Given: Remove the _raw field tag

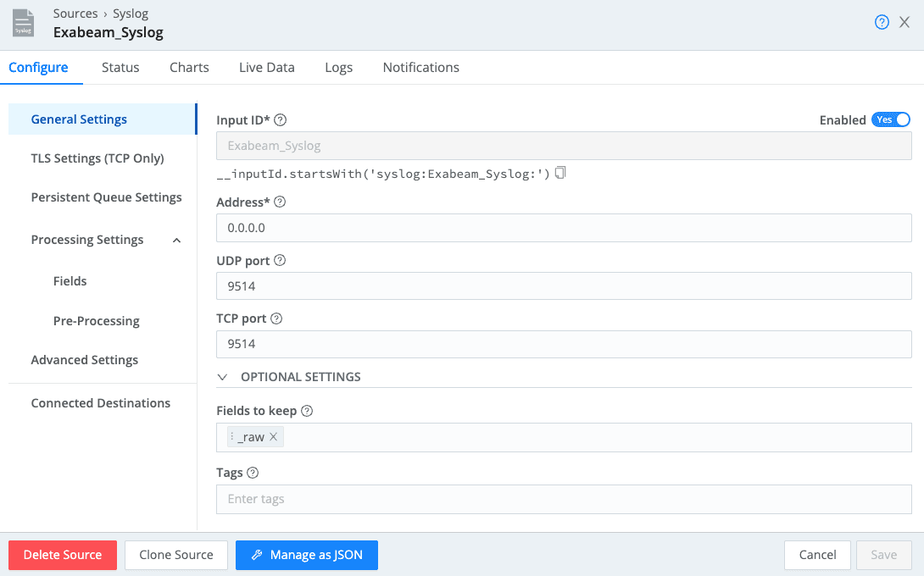Looking at the screenshot, I should pos(275,437).
